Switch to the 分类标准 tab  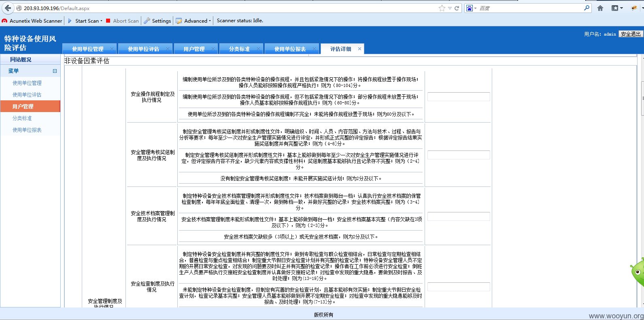pos(239,49)
